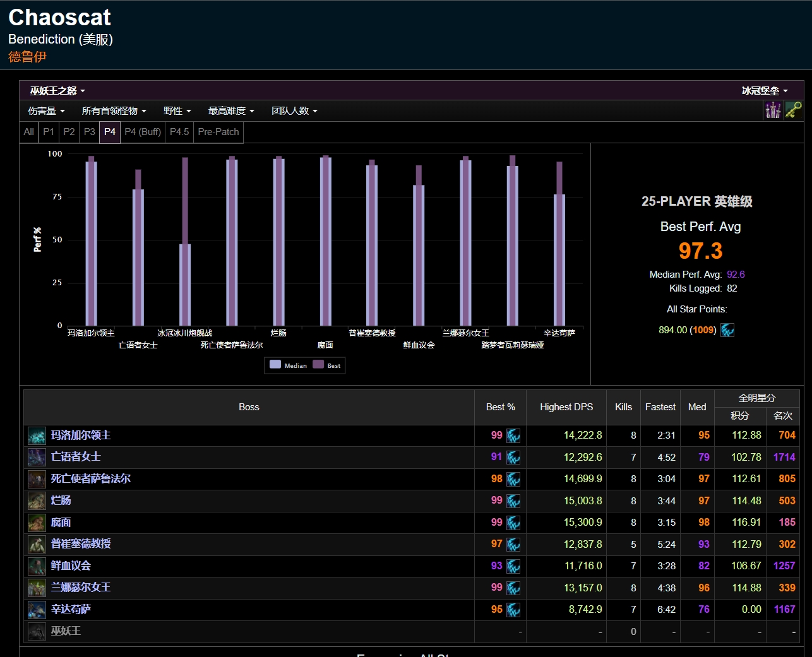Click the All Star Points blue emblem icon
This screenshot has height=657, width=812.
pos(727,330)
